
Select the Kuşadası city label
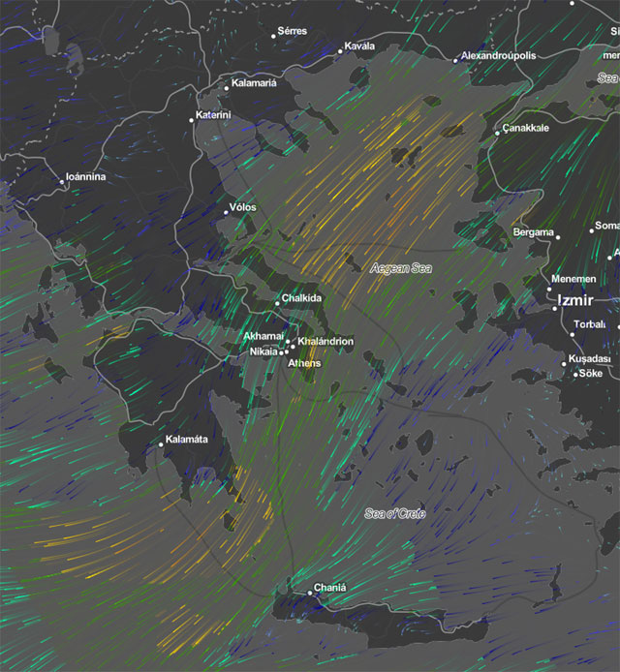(590, 359)
